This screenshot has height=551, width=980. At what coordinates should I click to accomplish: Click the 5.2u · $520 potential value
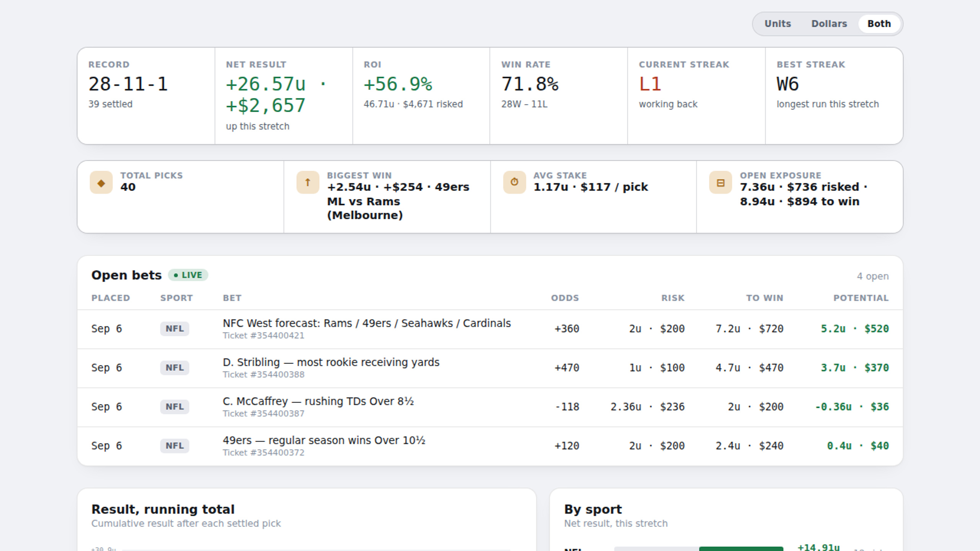pyautogui.click(x=855, y=329)
